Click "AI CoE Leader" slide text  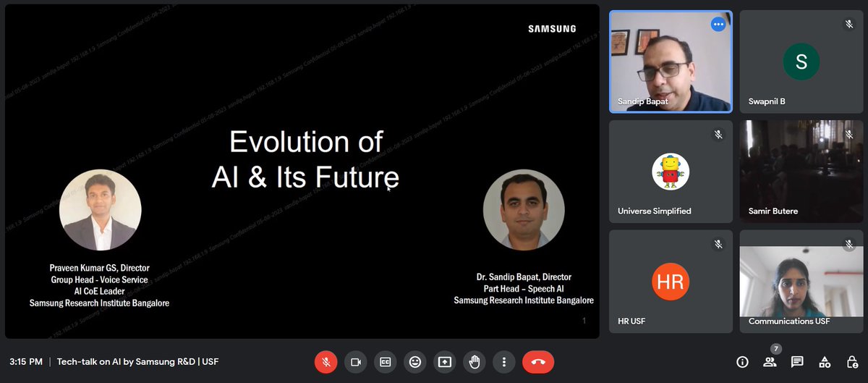coord(100,291)
